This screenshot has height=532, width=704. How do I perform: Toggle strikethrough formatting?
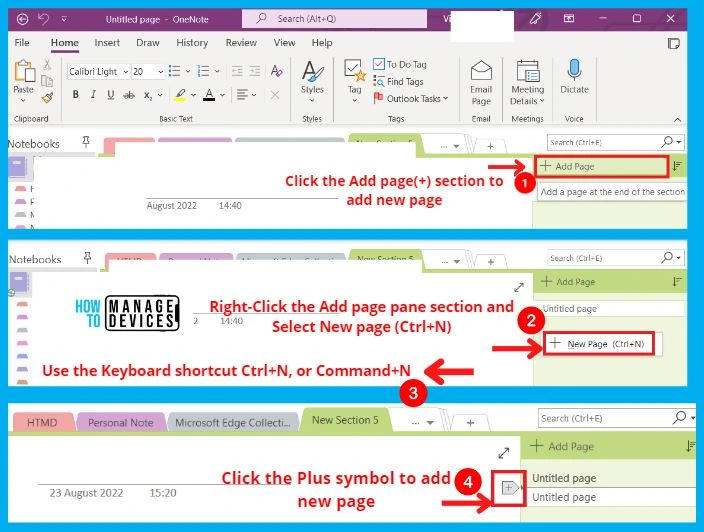click(x=129, y=95)
